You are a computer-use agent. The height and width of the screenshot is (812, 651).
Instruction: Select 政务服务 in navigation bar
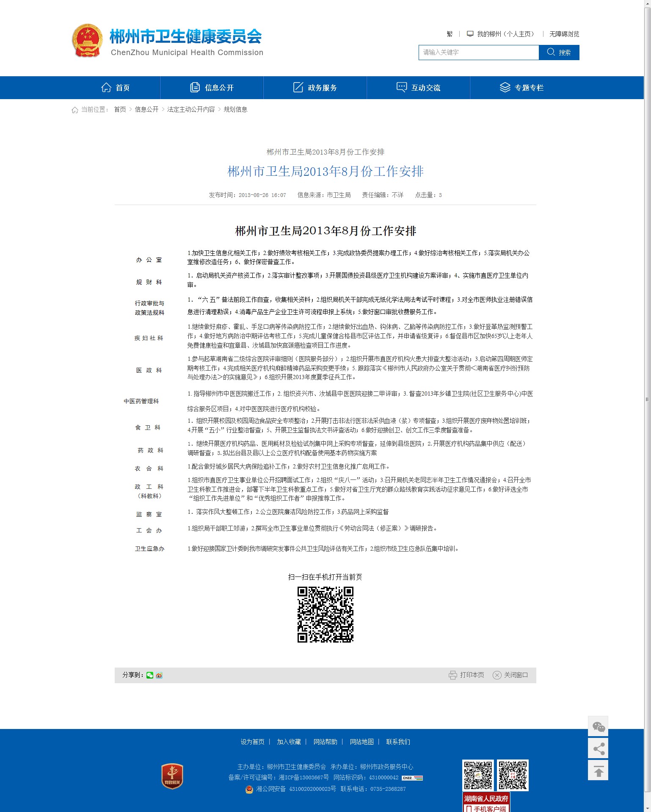click(315, 88)
